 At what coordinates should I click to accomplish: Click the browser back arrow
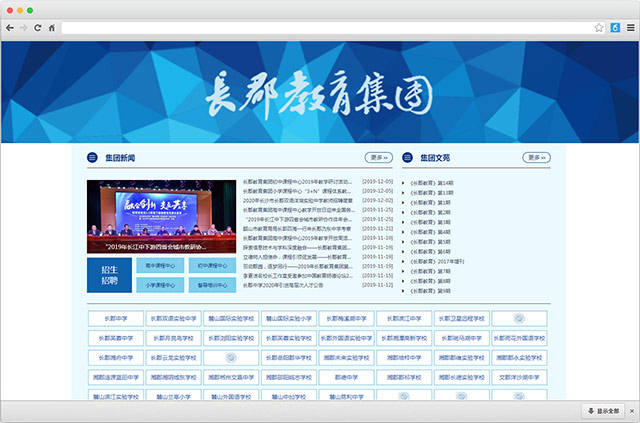[x=11, y=27]
